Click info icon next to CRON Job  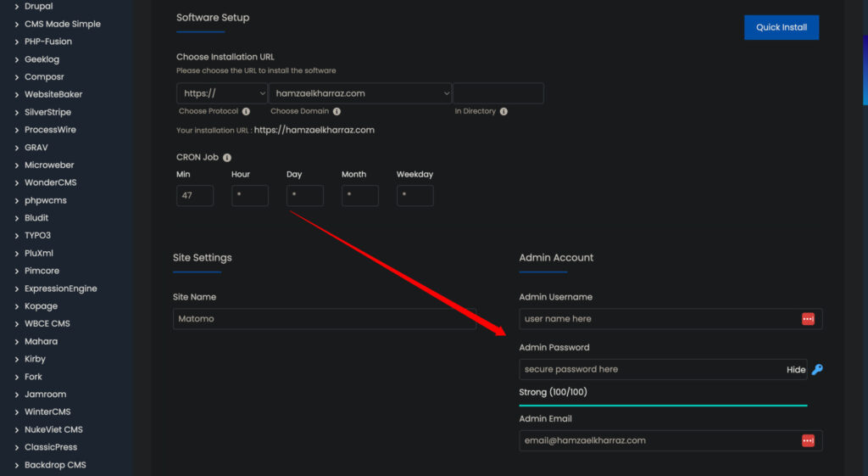click(227, 157)
